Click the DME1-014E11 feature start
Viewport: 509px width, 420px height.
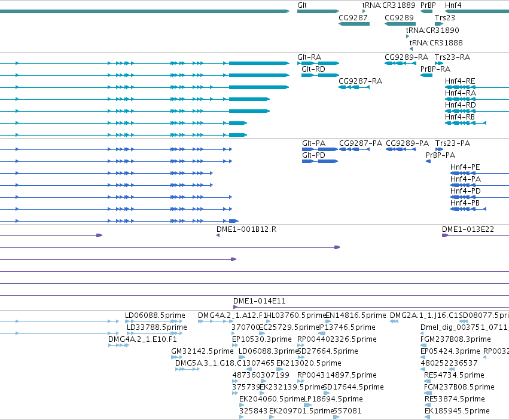[235, 307]
